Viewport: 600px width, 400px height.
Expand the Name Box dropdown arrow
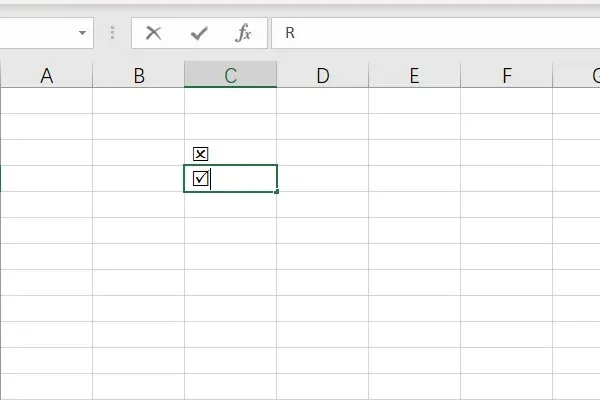(82, 33)
